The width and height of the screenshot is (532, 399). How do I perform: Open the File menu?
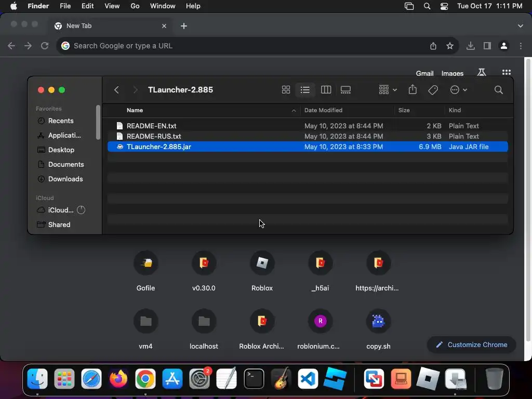point(65,6)
